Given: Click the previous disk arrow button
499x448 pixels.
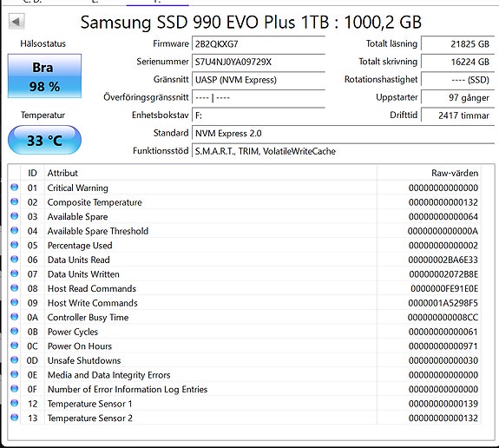Looking at the screenshot, I should (16, 22).
